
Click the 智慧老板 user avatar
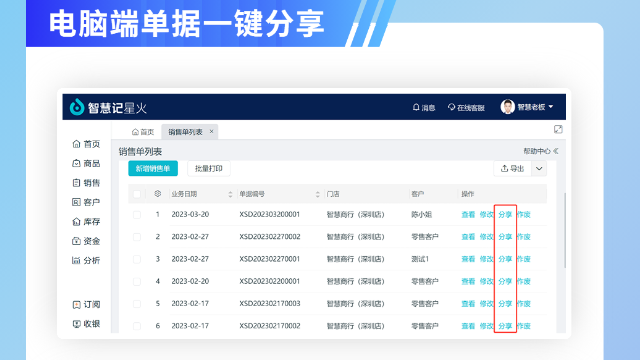click(x=507, y=107)
